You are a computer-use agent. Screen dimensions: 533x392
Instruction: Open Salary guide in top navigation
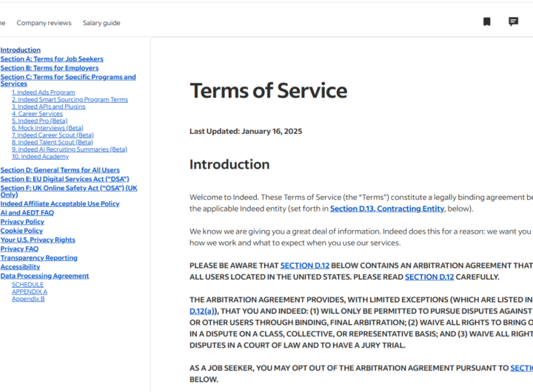pos(101,23)
